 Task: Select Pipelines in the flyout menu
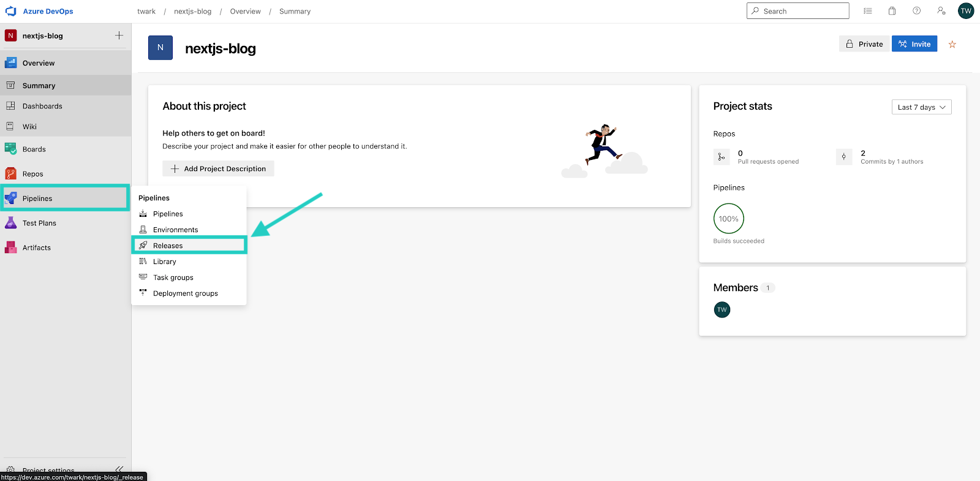pyautogui.click(x=189, y=214)
